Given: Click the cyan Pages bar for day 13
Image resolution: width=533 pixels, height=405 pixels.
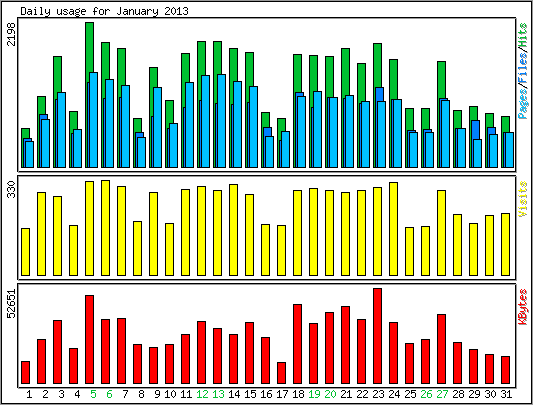Looking at the screenshot, I should (221, 121).
